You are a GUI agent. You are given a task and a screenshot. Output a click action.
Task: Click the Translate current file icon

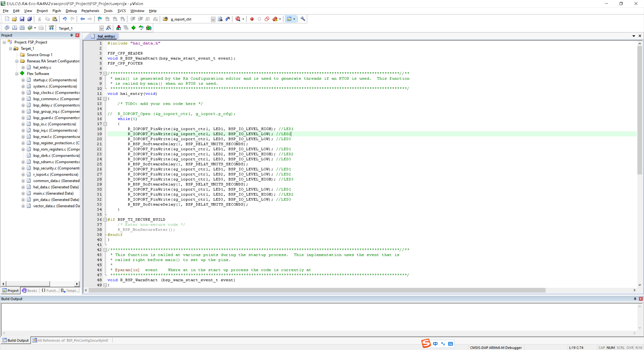7,28
